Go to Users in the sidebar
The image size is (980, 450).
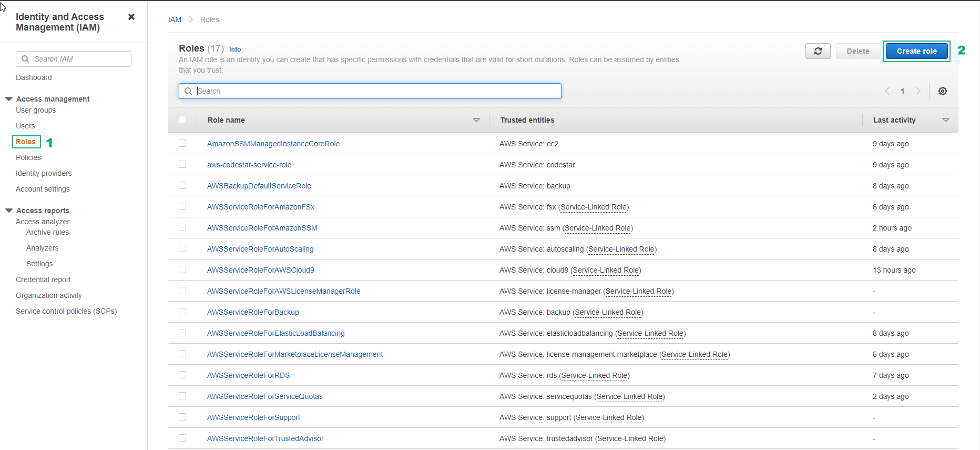(x=25, y=126)
